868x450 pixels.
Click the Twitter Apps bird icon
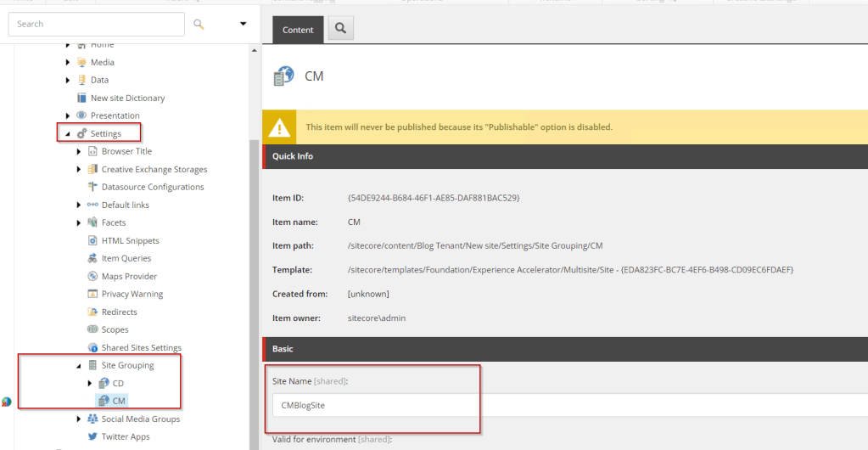pyautogui.click(x=92, y=436)
